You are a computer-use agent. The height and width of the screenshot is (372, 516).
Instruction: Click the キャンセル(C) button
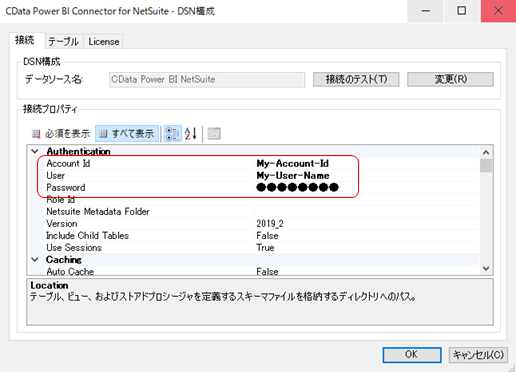tap(478, 355)
